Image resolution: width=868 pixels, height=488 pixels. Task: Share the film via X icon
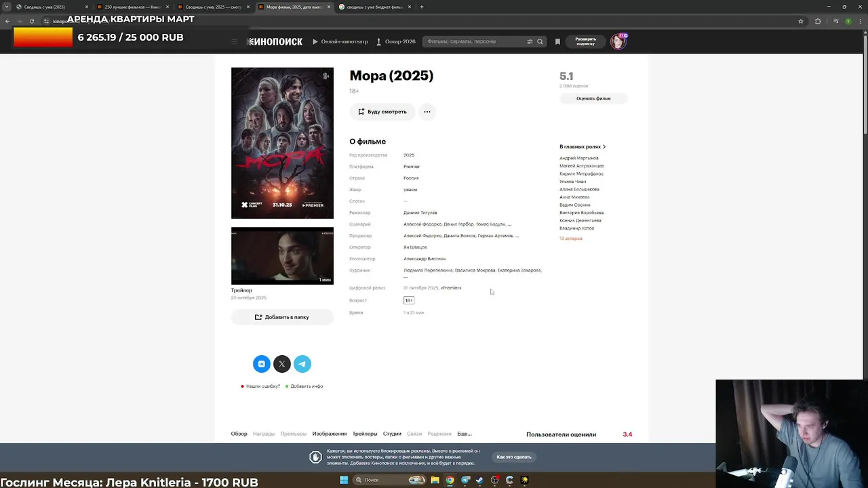[x=282, y=364]
